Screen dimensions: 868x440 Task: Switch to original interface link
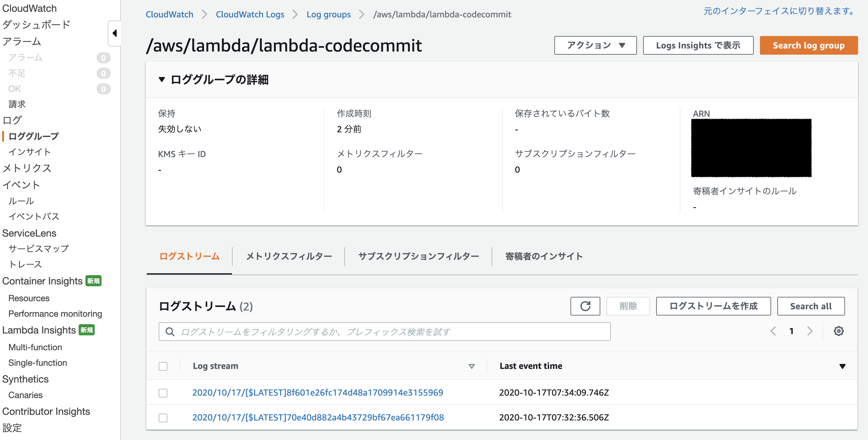(x=780, y=11)
